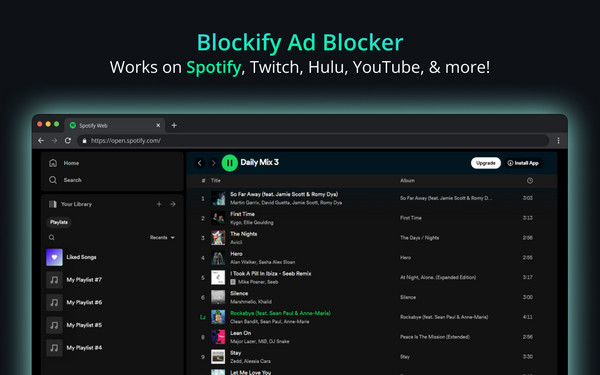Click the Stay album art
This screenshot has height=375, width=600.
coord(218,357)
